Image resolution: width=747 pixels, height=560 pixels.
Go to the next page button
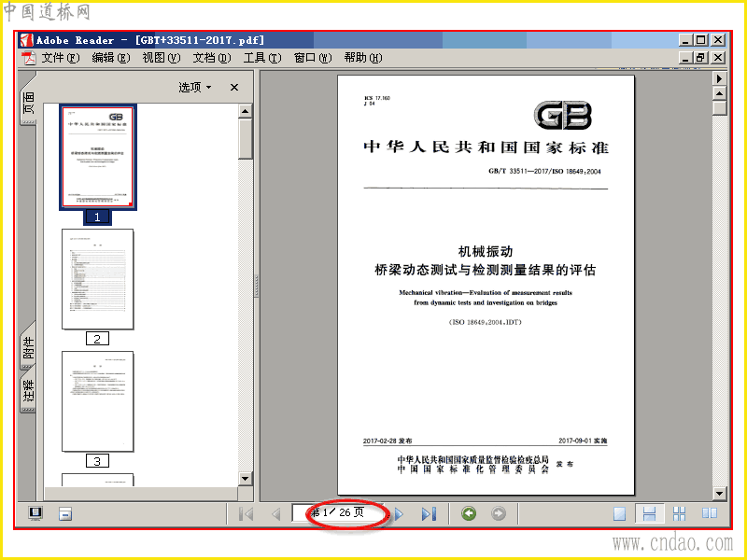399,514
